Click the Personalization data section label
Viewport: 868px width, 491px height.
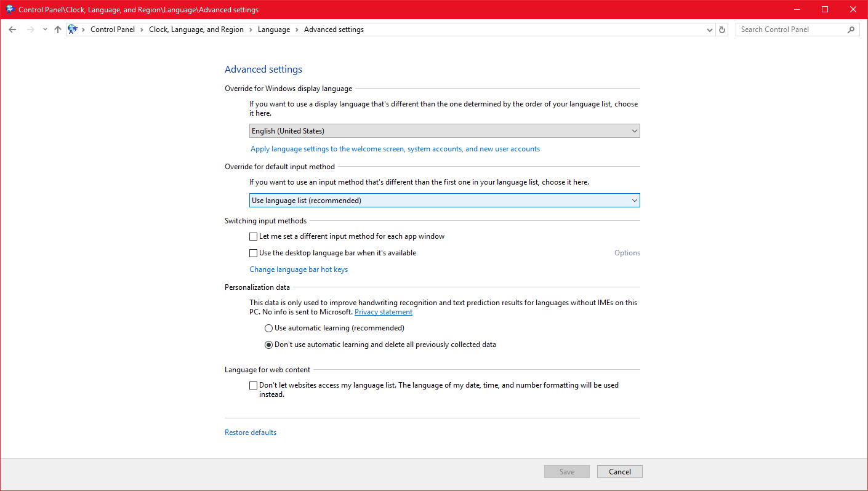tap(257, 287)
